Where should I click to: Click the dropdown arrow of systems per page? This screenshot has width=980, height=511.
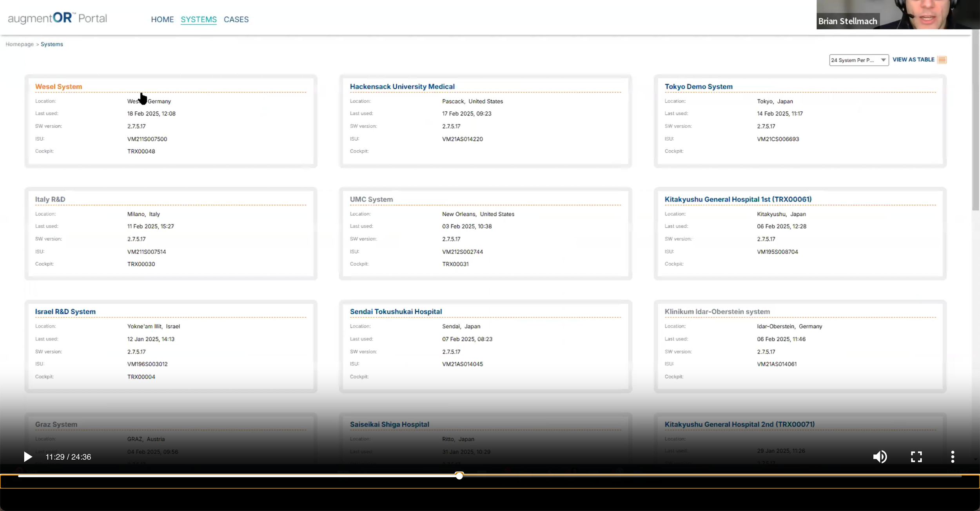(883, 60)
